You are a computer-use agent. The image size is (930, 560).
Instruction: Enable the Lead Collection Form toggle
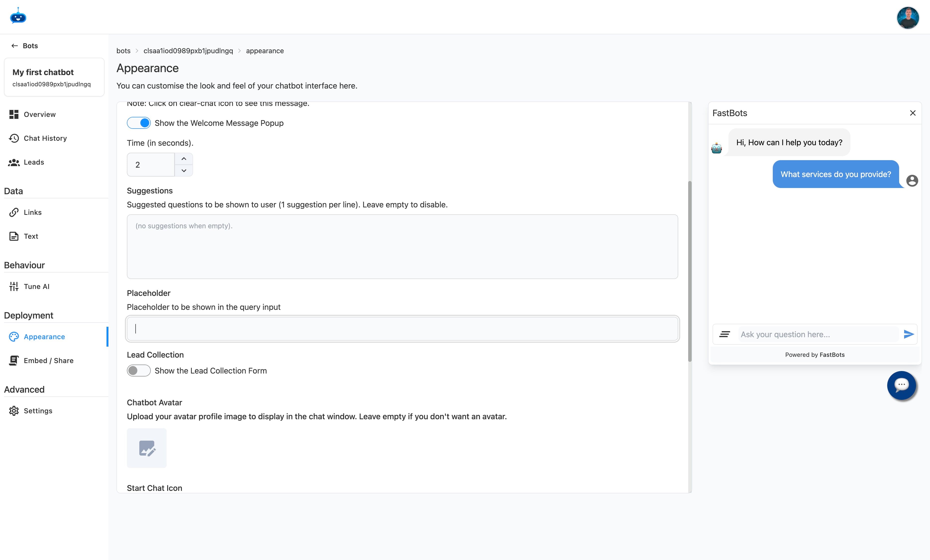coord(139,371)
